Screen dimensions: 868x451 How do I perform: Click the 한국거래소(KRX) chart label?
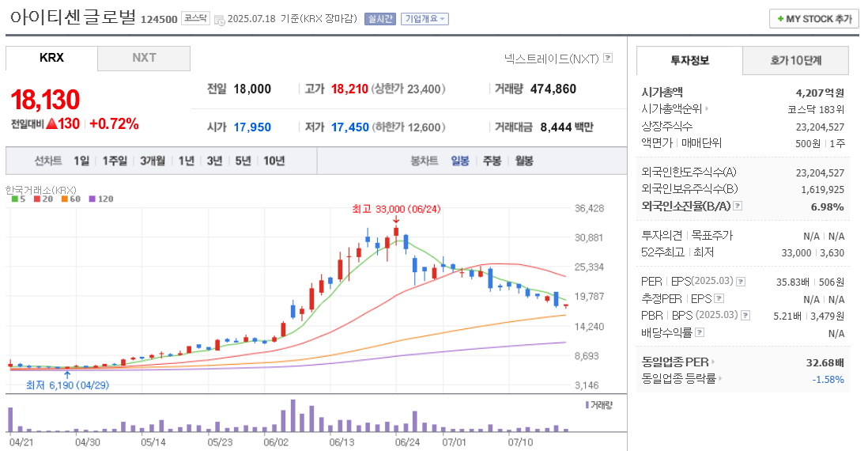pos(41,190)
